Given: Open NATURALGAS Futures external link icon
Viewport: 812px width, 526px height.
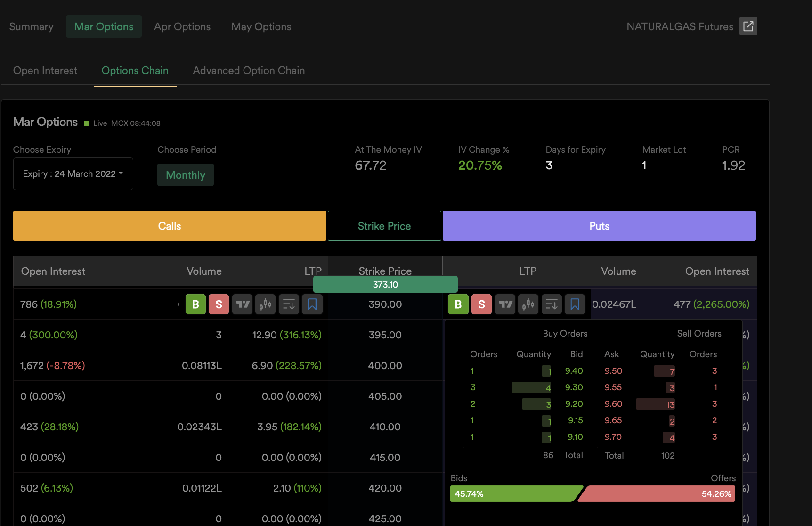Looking at the screenshot, I should point(748,26).
